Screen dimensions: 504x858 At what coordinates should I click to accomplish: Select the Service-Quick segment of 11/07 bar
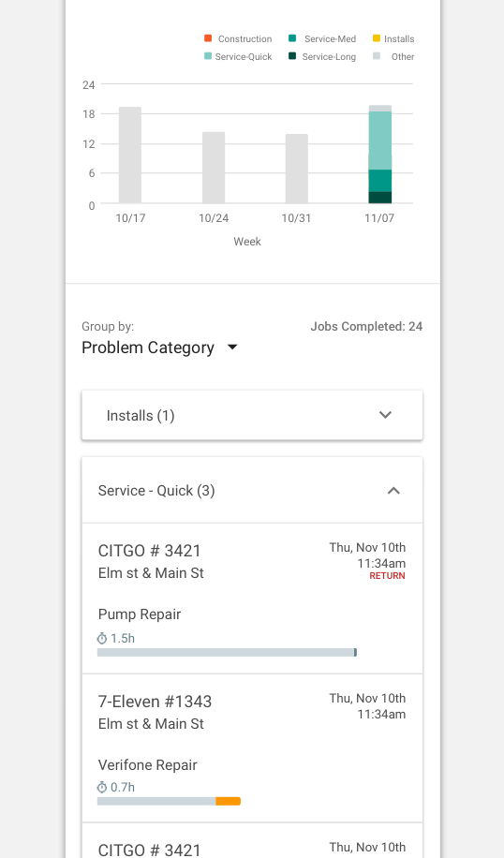[379, 141]
